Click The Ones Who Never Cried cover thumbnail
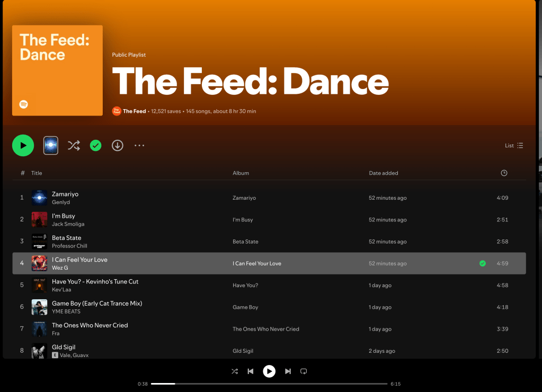 coord(39,329)
